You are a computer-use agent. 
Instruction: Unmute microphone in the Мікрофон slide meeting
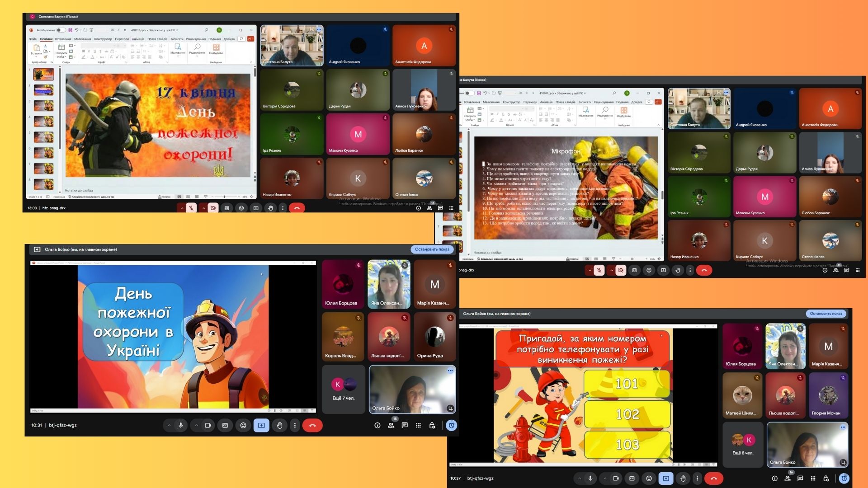click(x=599, y=270)
